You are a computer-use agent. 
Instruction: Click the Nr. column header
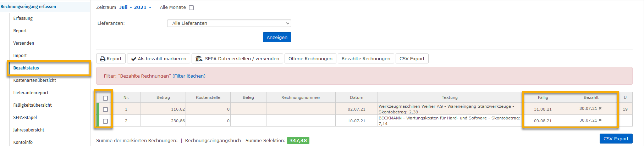click(x=126, y=97)
